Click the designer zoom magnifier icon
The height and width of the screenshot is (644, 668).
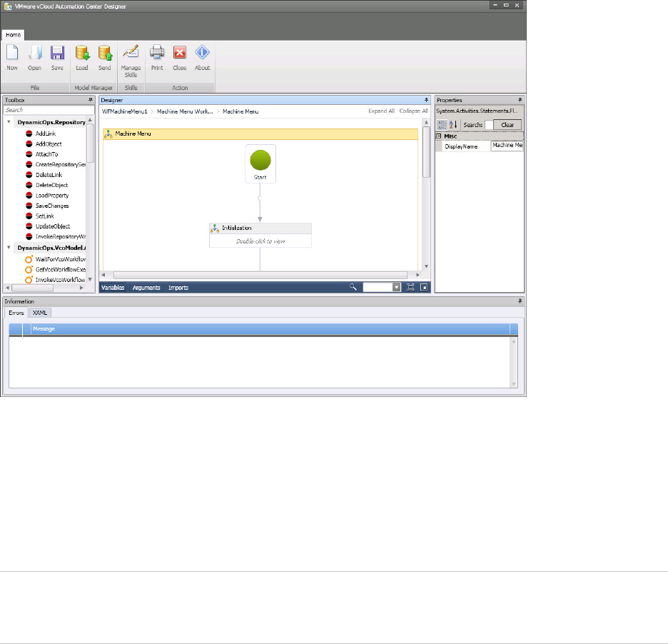click(x=353, y=287)
